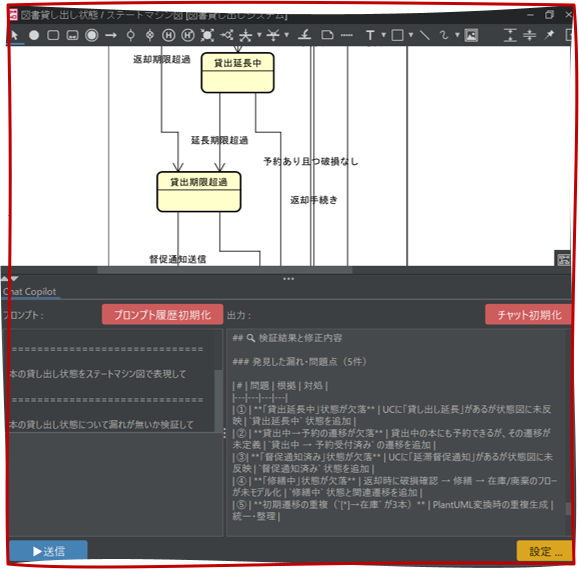Click output row ① 貸出延長中 状態が欠落

[x=392, y=415]
